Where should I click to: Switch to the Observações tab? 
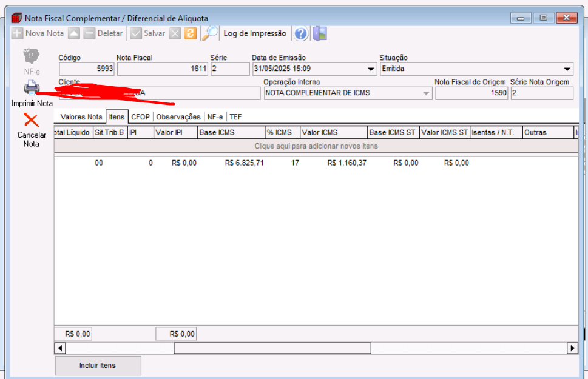click(x=178, y=117)
